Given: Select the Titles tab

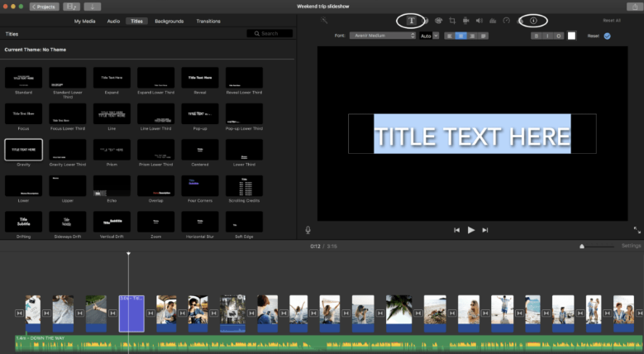Looking at the screenshot, I should (x=136, y=21).
